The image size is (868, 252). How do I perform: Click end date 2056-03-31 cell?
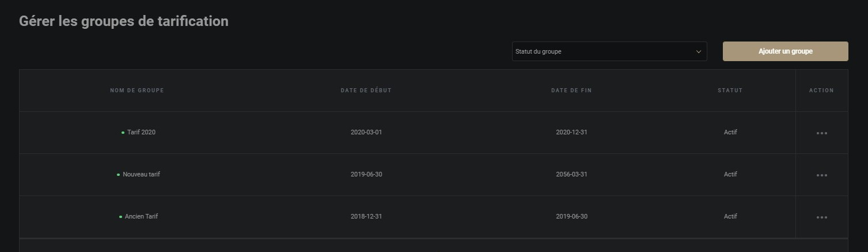tap(571, 174)
